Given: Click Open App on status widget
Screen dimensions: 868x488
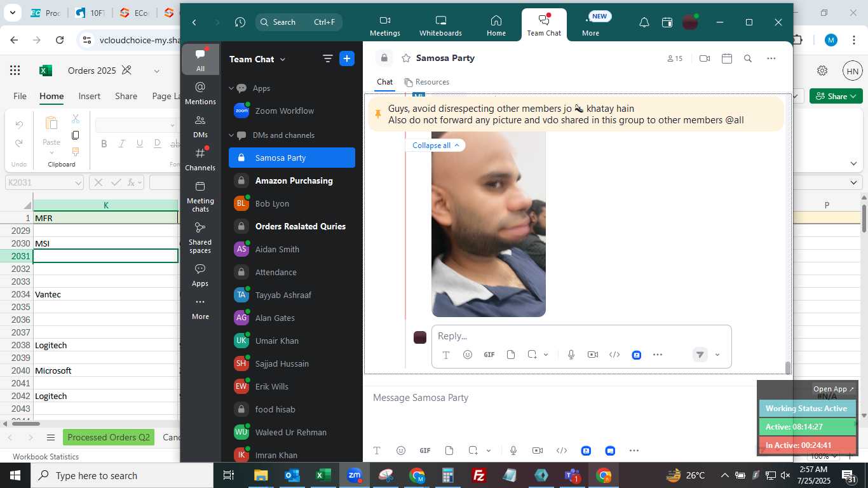Looking at the screenshot, I should 834,389.
